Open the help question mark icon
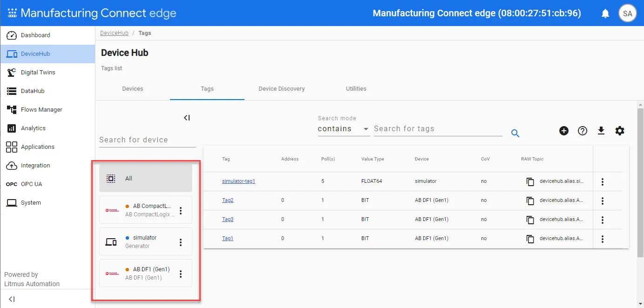 point(583,131)
